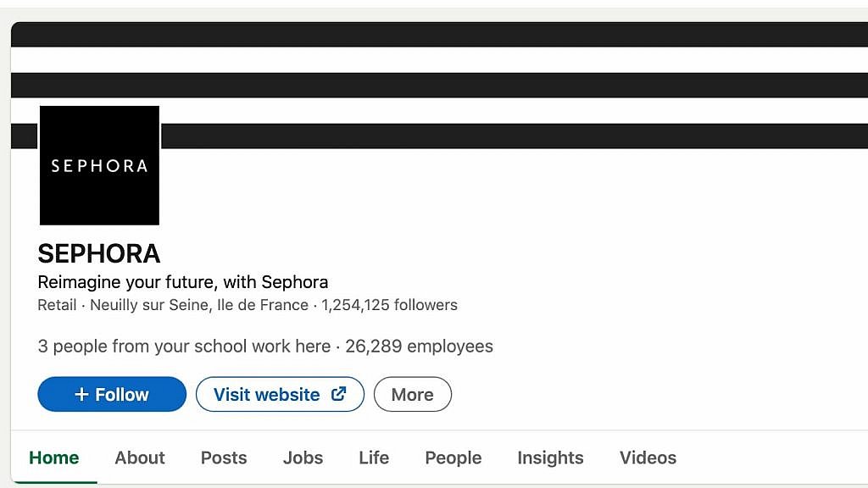Open the More options dropdown
This screenshot has width=868, height=488.
pos(412,395)
